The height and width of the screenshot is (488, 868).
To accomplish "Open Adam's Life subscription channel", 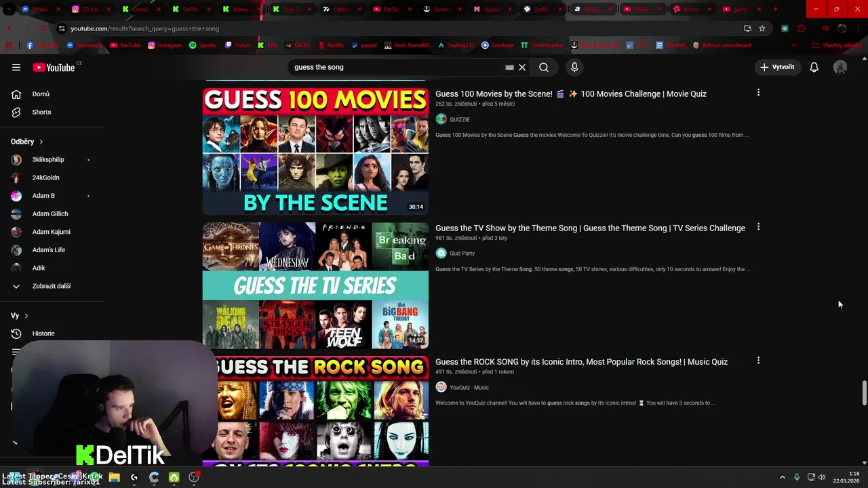I will coord(49,250).
